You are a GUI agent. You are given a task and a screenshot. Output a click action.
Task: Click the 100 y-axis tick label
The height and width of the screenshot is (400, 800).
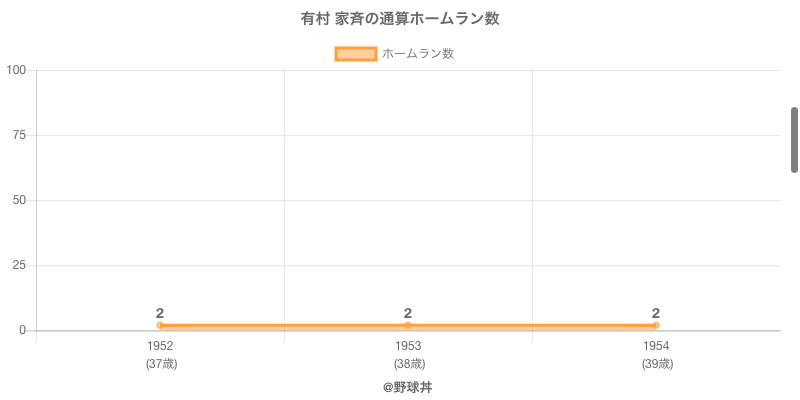16,70
